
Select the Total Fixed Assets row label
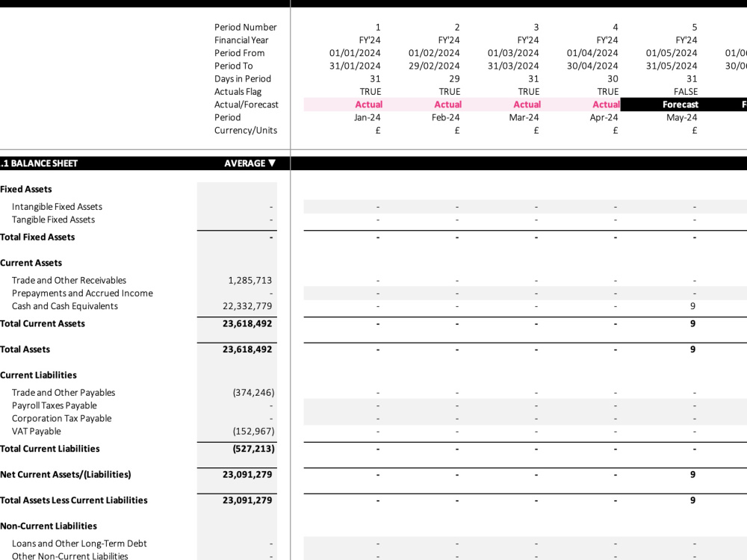[37, 237]
